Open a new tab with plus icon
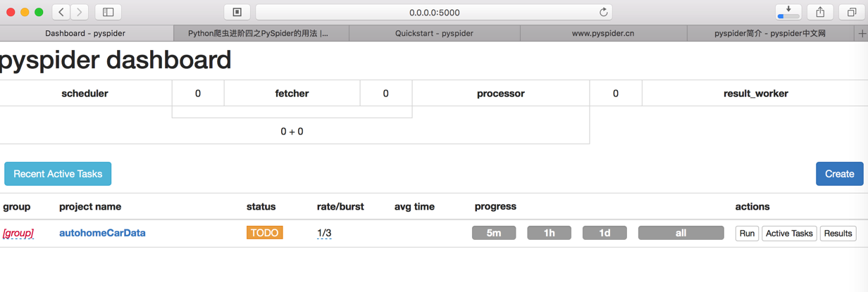This screenshot has height=292, width=868. (x=862, y=33)
